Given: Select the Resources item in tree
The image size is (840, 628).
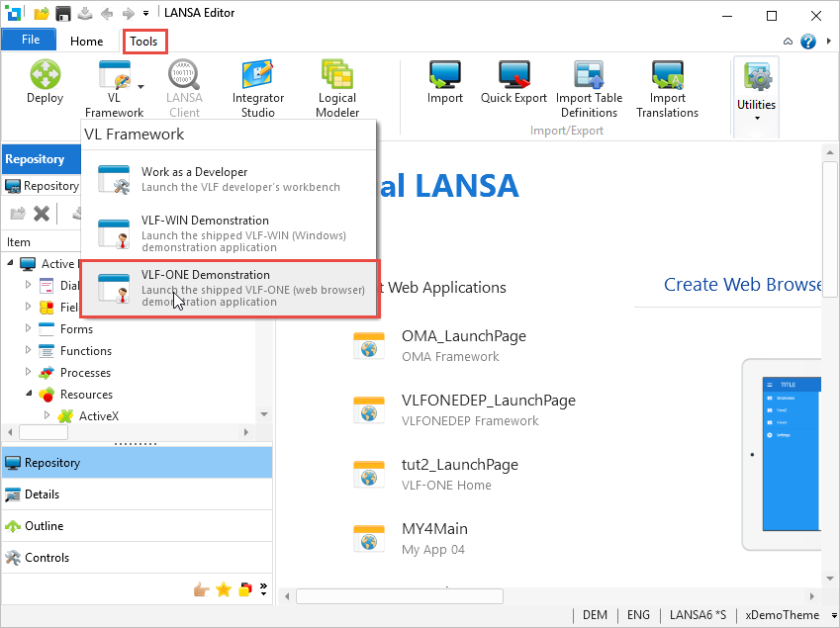Looking at the screenshot, I should click(x=86, y=394).
